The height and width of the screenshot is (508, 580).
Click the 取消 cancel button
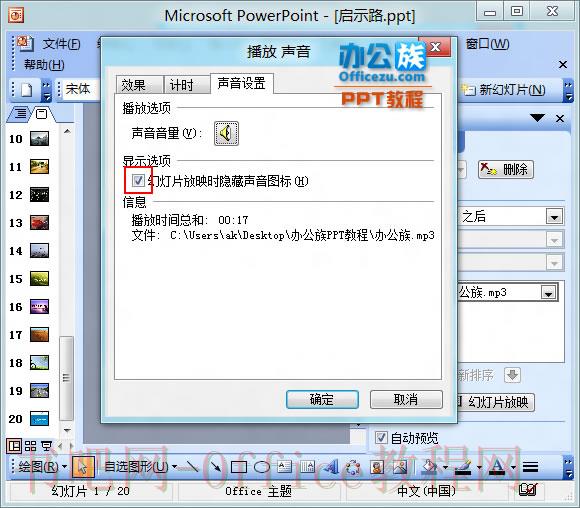coord(406,399)
